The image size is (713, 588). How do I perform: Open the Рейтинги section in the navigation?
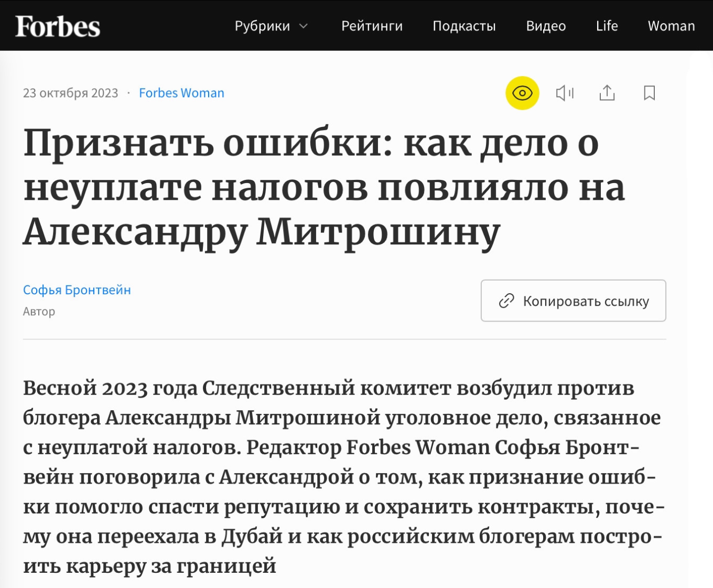pos(372,26)
